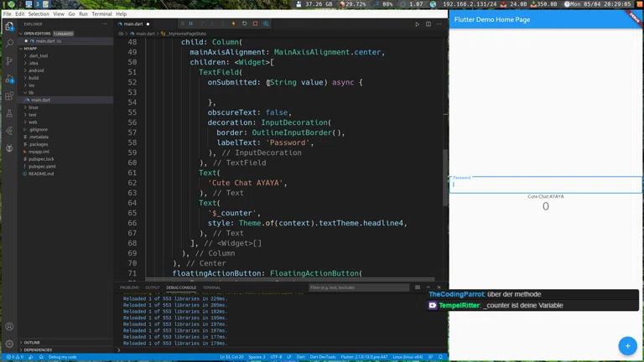Collapse the lib folder

pos(31,92)
